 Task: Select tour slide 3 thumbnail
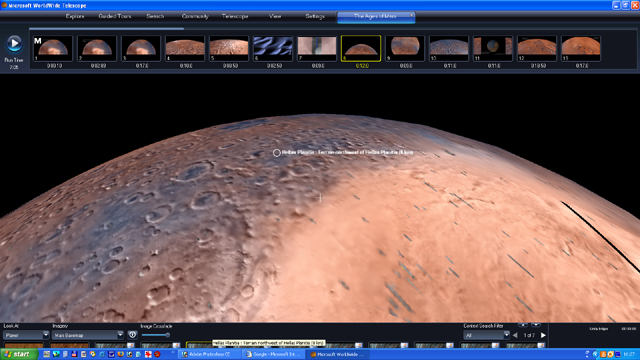tap(141, 49)
